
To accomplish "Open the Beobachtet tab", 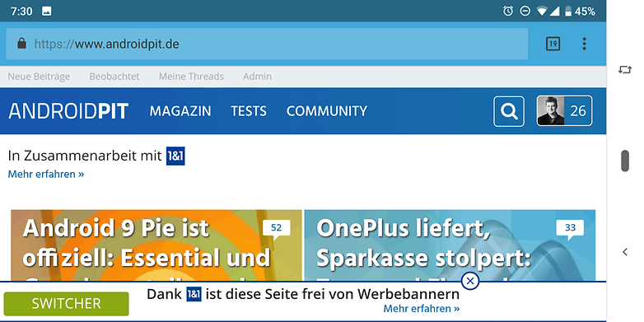I will point(114,77).
